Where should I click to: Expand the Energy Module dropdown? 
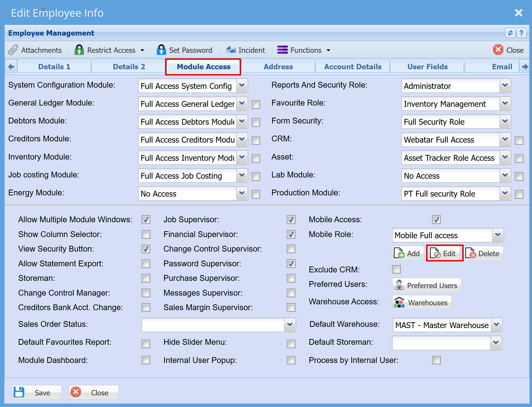242,193
